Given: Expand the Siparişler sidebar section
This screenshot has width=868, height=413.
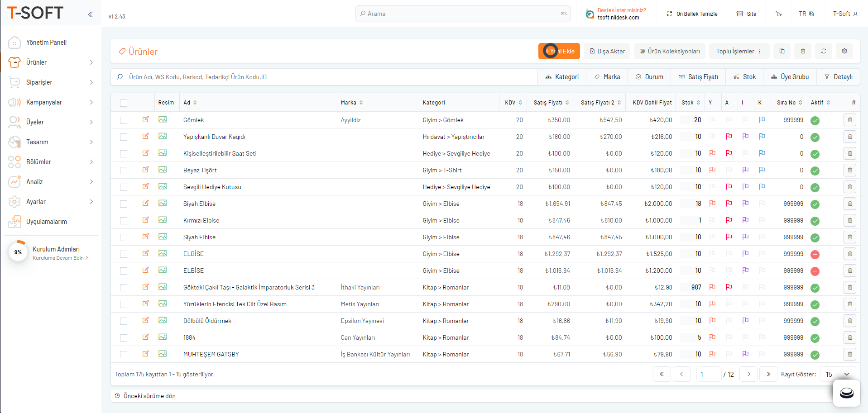Looking at the screenshot, I should click(50, 82).
